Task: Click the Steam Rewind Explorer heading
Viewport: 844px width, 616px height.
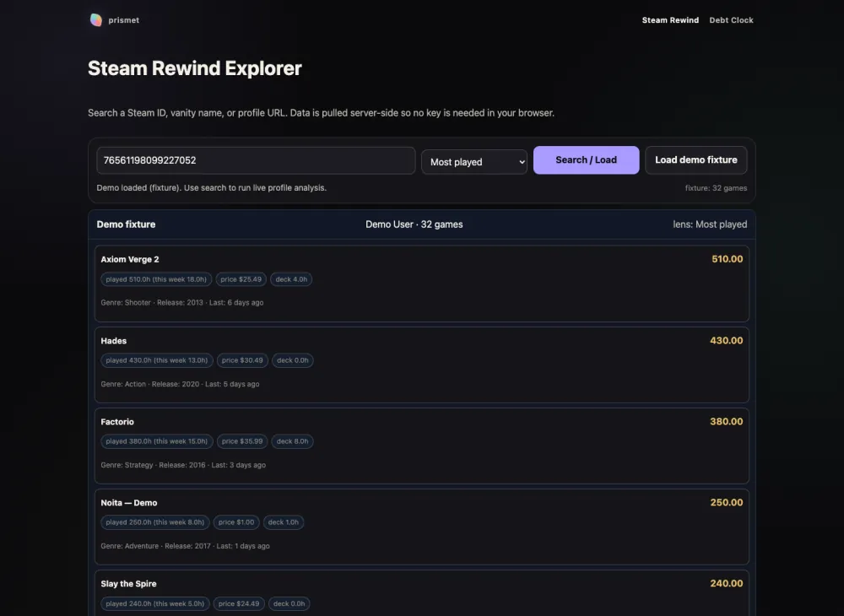Action: click(x=195, y=68)
